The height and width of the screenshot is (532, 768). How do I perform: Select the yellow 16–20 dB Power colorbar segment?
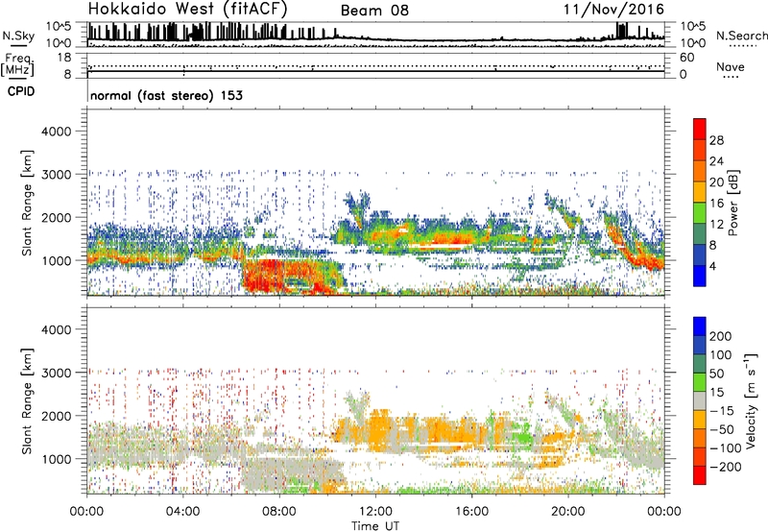click(x=700, y=192)
